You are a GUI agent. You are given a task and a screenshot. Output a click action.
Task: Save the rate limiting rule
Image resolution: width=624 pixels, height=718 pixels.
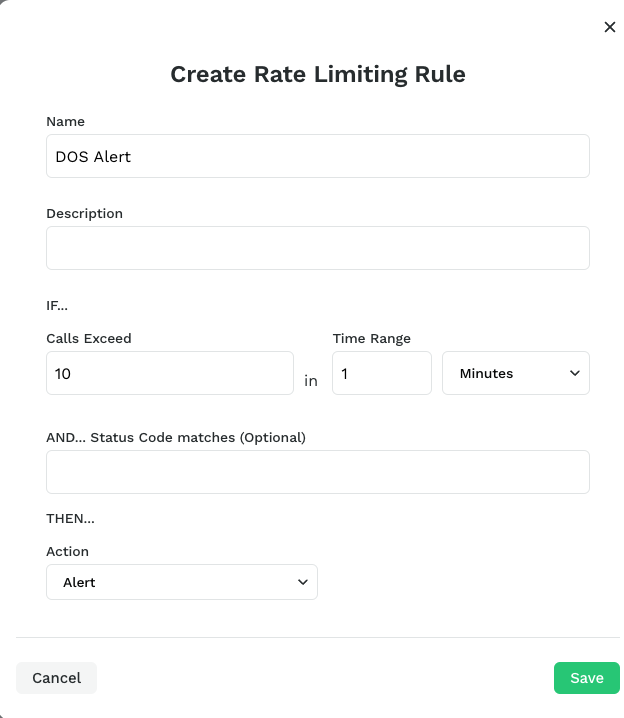(586, 678)
